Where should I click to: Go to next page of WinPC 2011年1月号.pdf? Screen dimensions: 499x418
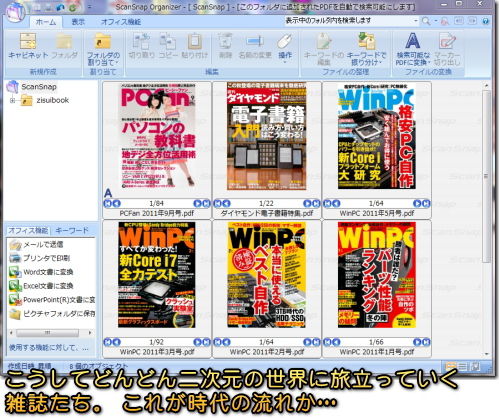(417, 342)
